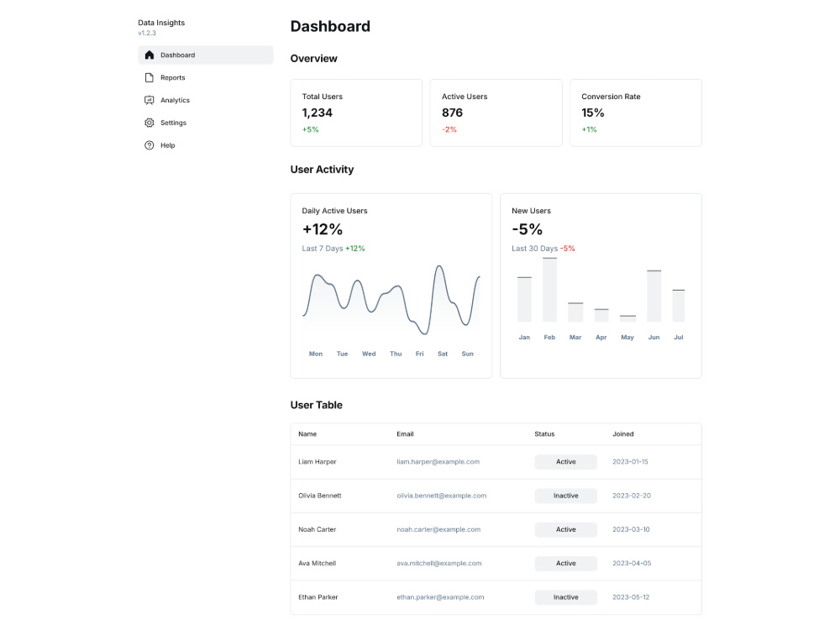Viewport: 840px width, 630px height.
Task: Click the Apr label on the bar chart
Action: coord(601,338)
